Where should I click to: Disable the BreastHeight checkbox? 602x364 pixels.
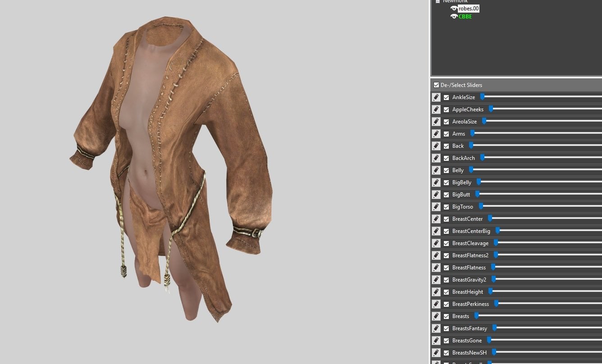coord(446,292)
